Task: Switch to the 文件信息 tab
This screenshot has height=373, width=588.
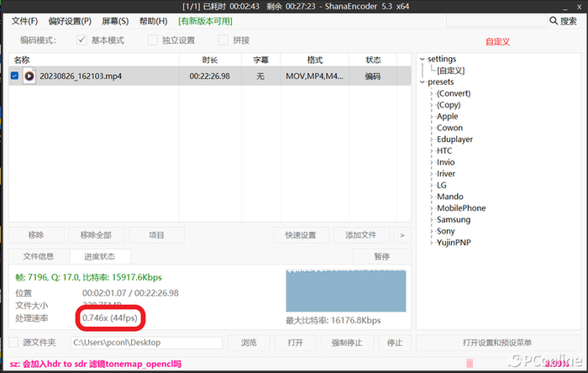Action: tap(39, 256)
